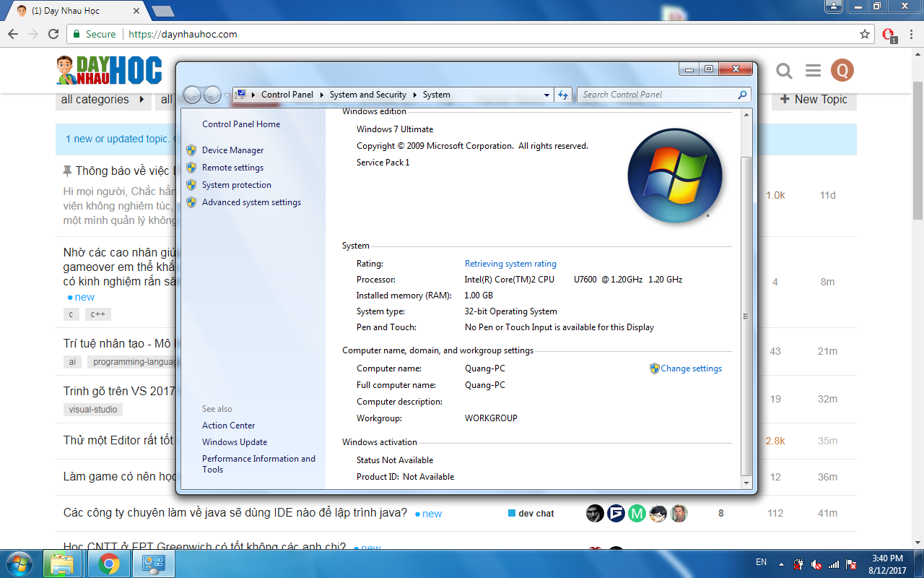
Task: Open Advanced system settings
Action: click(x=251, y=202)
